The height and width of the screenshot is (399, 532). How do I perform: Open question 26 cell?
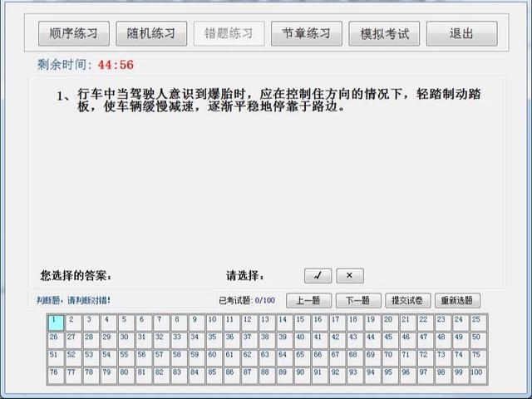(56, 340)
